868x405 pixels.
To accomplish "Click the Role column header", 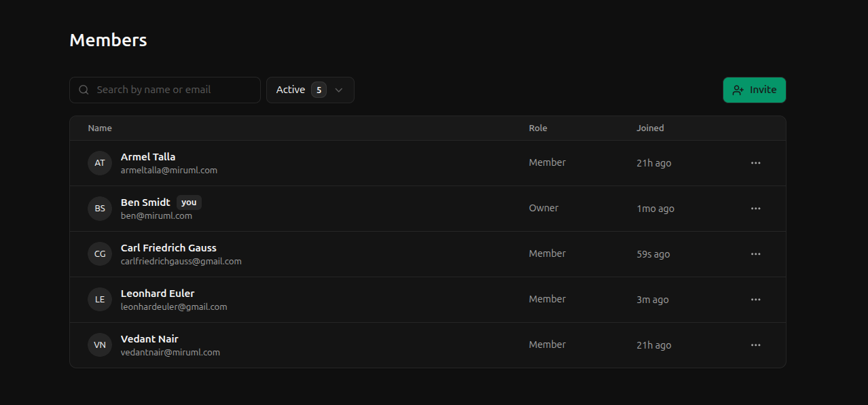I will pyautogui.click(x=538, y=128).
